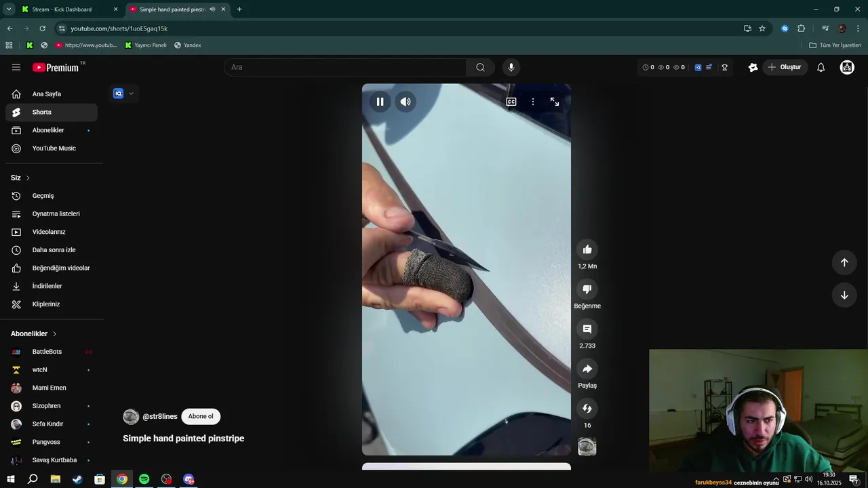Screen dimensions: 868x488
Task: Pause the Shorts video
Action: [380, 102]
